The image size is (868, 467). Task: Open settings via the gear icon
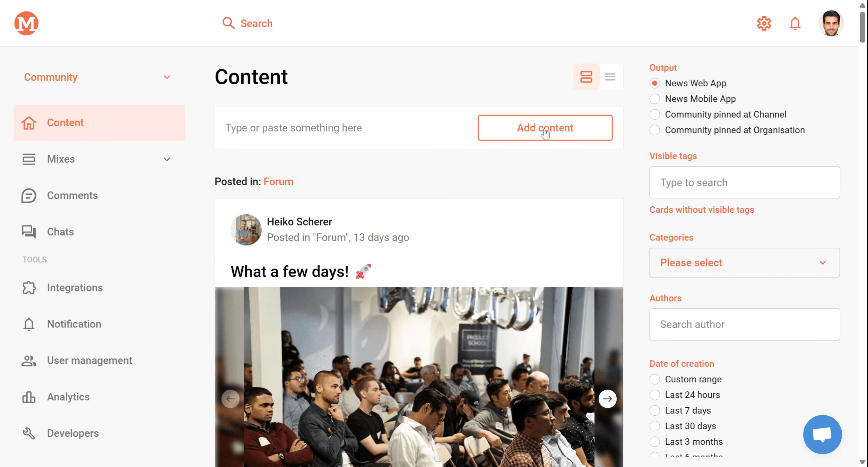coord(764,23)
